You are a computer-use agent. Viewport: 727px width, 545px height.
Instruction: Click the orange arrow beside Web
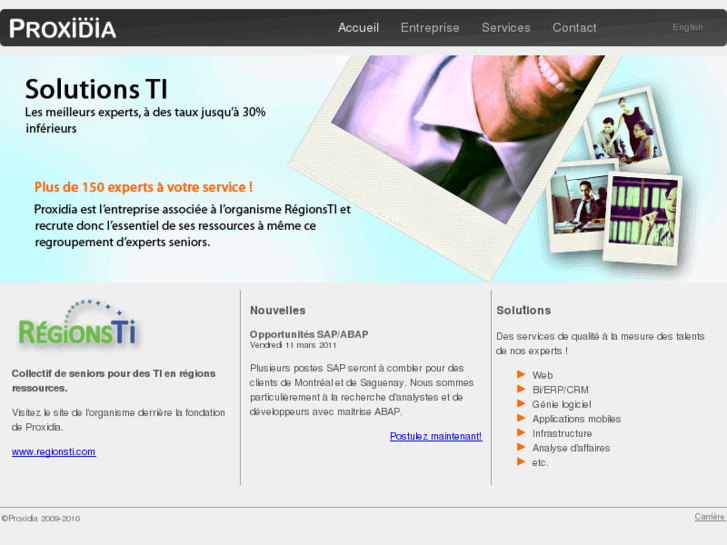coord(521,374)
